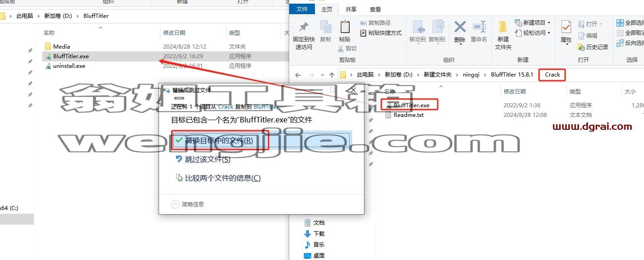
Task: Sort by 修改日期 column in BluffTitler window
Action: (x=174, y=33)
